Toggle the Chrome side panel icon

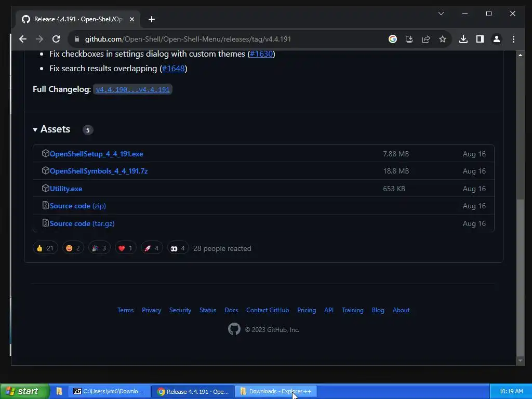480,39
